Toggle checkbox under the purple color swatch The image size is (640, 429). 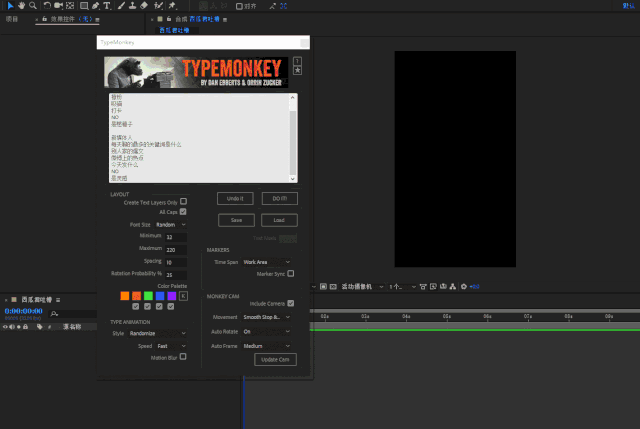click(171, 306)
